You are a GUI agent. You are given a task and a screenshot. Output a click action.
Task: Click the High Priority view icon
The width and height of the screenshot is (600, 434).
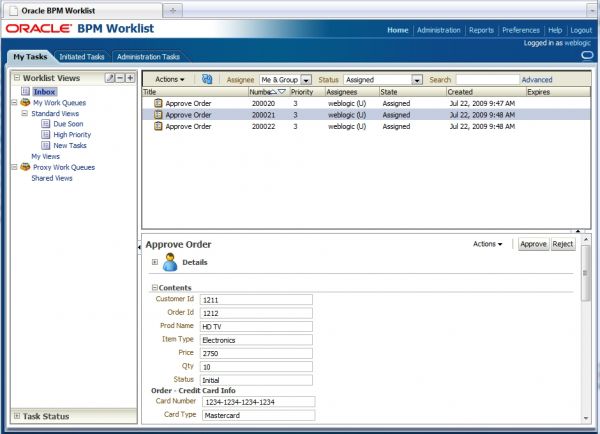pos(46,134)
